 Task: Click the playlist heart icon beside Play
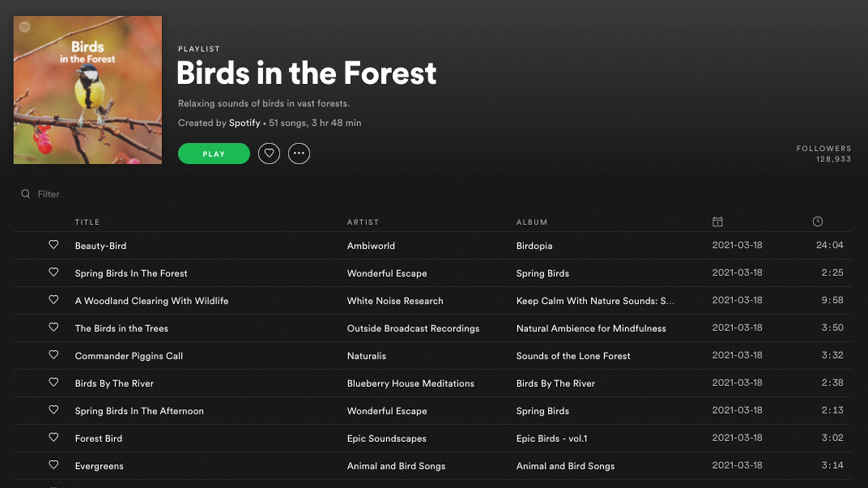coord(269,154)
